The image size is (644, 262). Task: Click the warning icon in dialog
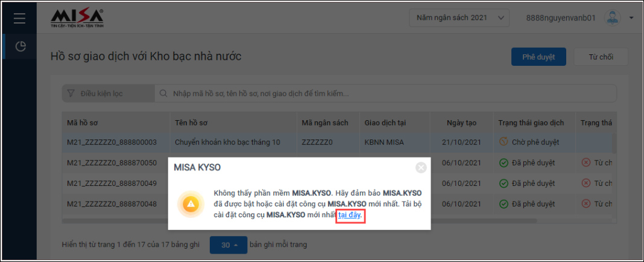point(191,203)
